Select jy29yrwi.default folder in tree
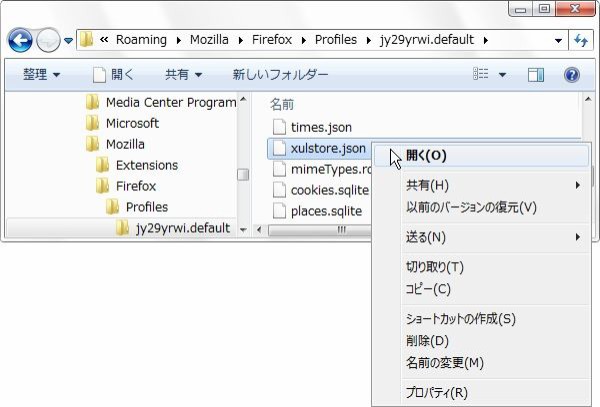 click(x=173, y=228)
